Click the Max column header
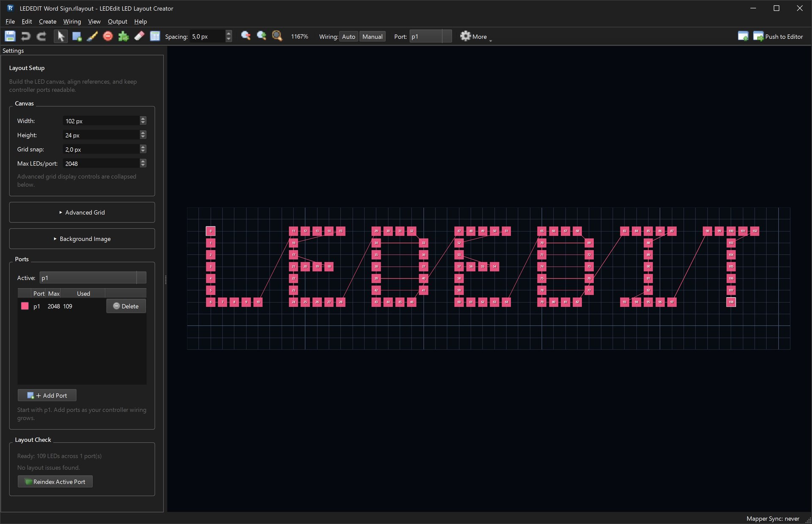The width and height of the screenshot is (812, 524). 54,293
